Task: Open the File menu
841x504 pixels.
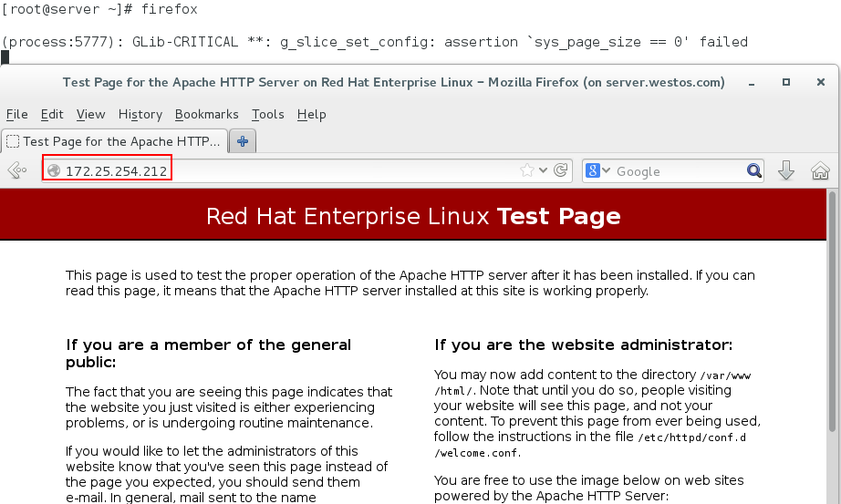Action: [16, 114]
